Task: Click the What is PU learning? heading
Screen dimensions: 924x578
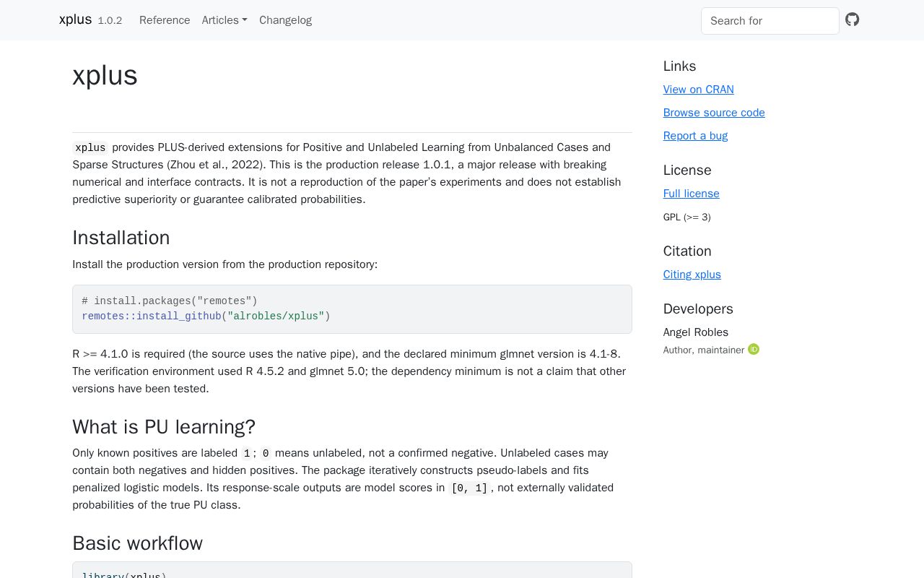Action: click(x=164, y=427)
